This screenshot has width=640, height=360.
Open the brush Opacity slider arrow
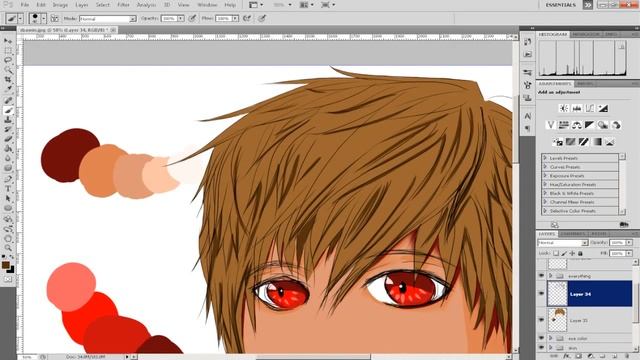(181, 19)
